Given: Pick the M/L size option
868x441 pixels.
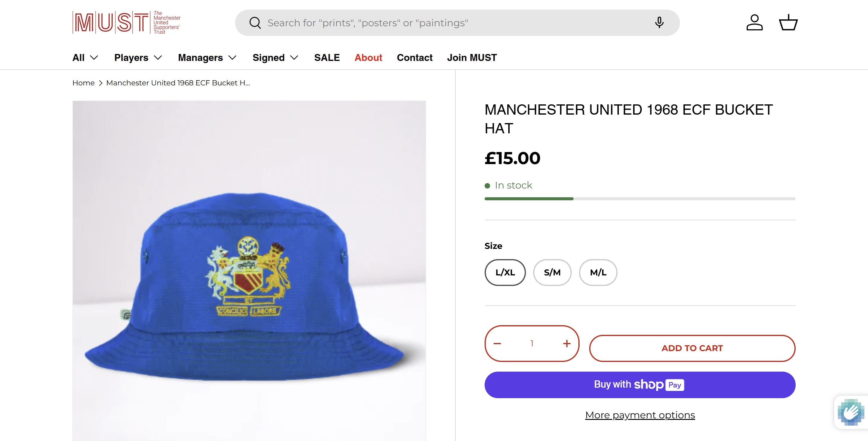Looking at the screenshot, I should click(x=598, y=272).
